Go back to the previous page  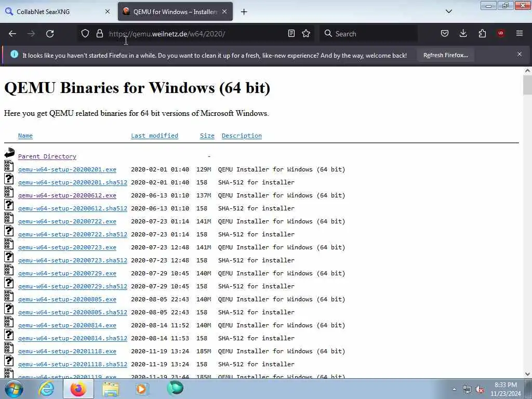pyautogui.click(x=12, y=34)
